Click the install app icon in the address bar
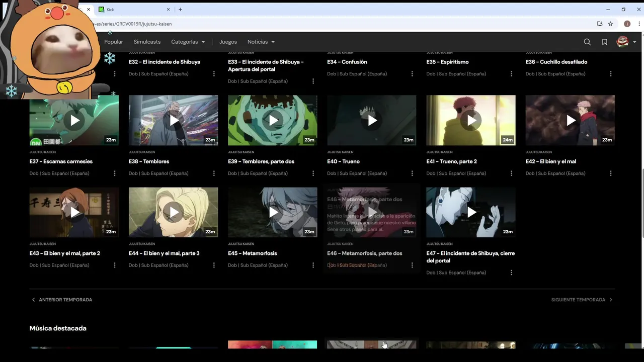Image resolution: width=644 pixels, height=362 pixels. pos(599,24)
